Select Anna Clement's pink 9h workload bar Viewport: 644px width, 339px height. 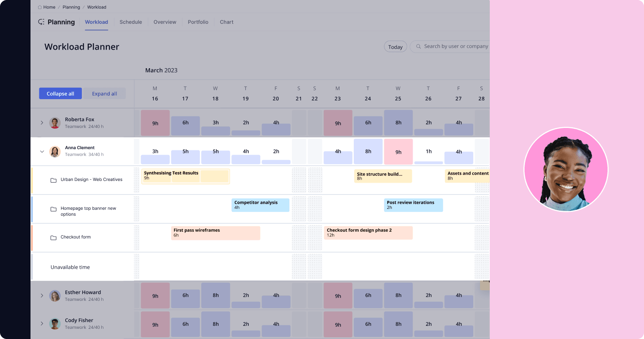click(x=398, y=152)
